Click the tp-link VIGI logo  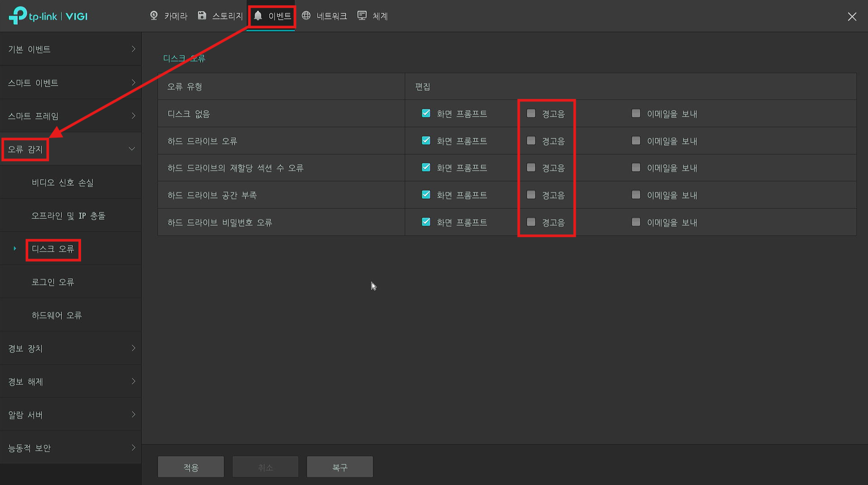click(x=48, y=16)
